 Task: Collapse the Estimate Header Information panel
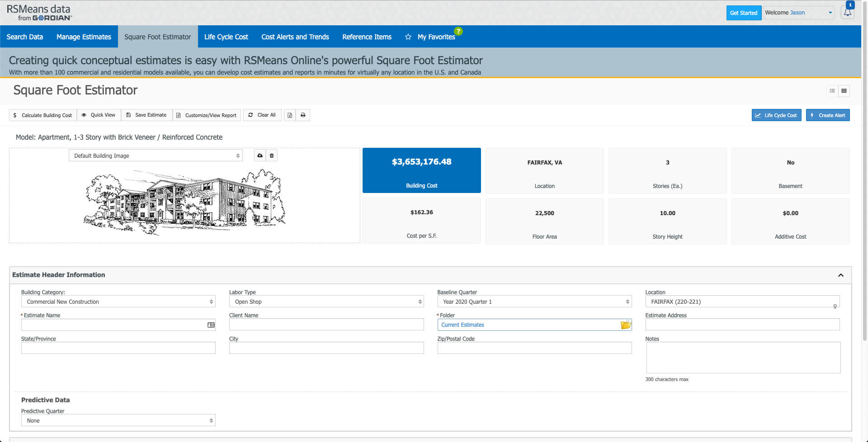841,275
